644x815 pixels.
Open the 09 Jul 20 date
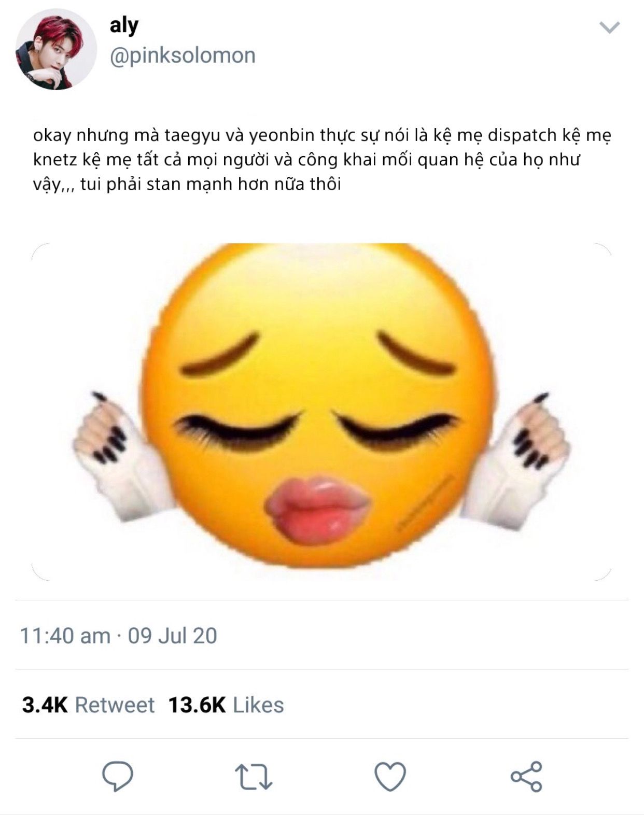172,636
